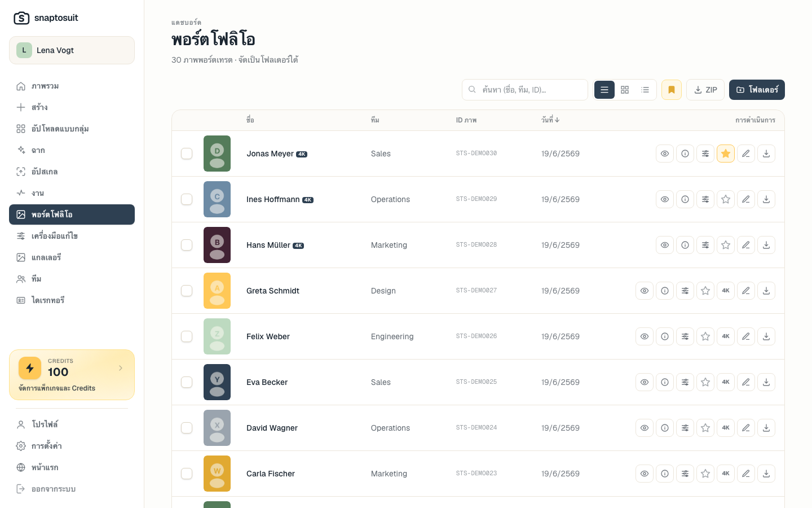Download Eva Becker's portrait
The width and height of the screenshot is (812, 508).
tap(766, 382)
